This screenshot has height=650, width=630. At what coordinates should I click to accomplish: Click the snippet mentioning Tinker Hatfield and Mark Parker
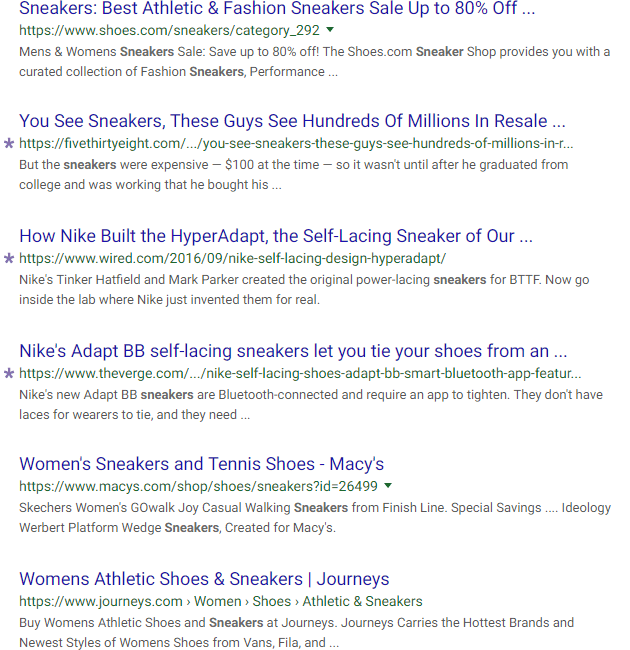(312, 290)
